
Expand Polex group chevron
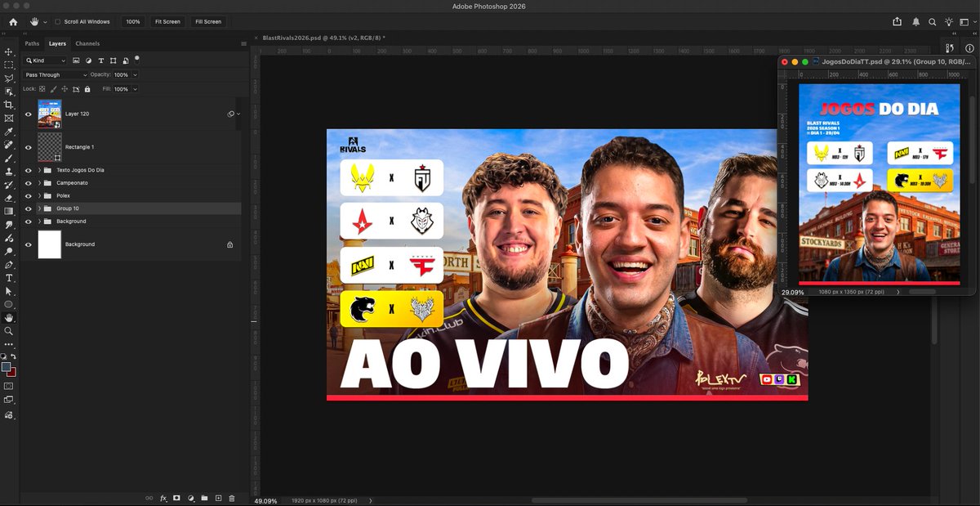tap(39, 196)
